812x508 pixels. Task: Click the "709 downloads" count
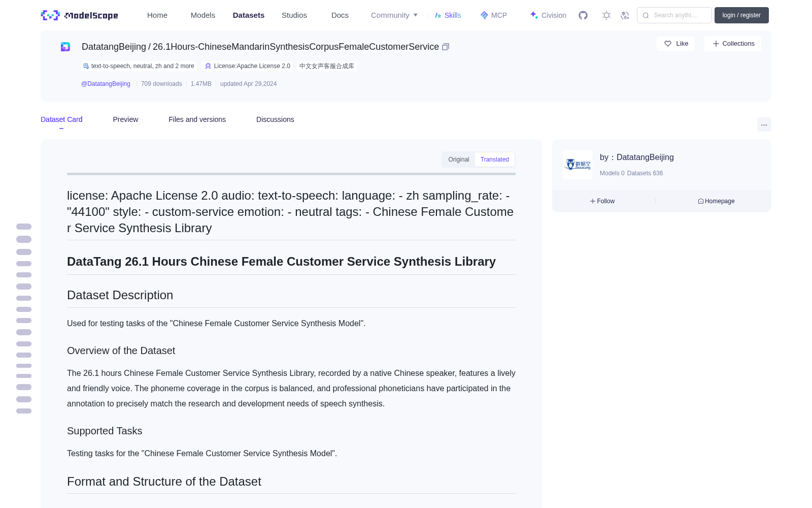tap(161, 84)
